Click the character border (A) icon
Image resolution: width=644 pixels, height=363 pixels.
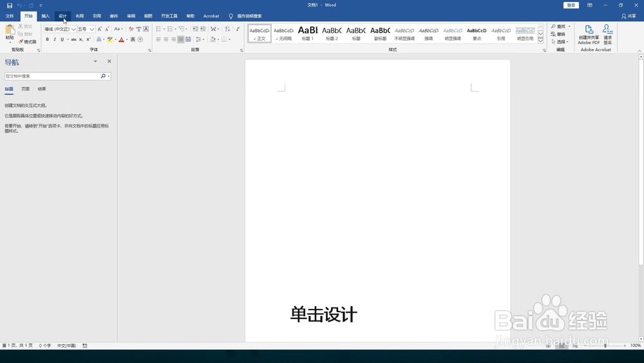point(146,29)
